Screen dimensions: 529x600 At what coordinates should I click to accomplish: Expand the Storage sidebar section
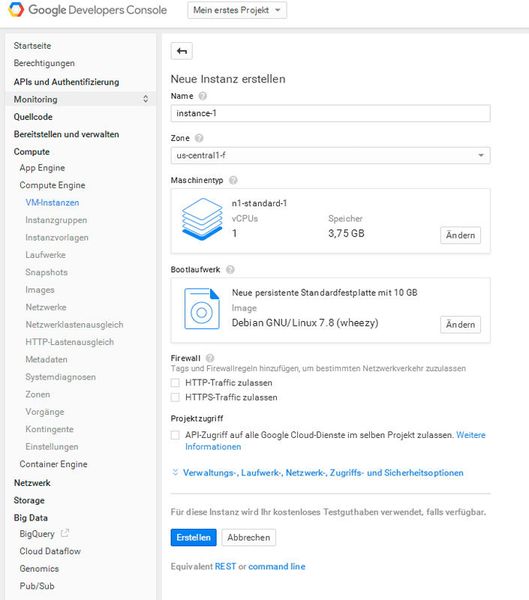29,501
